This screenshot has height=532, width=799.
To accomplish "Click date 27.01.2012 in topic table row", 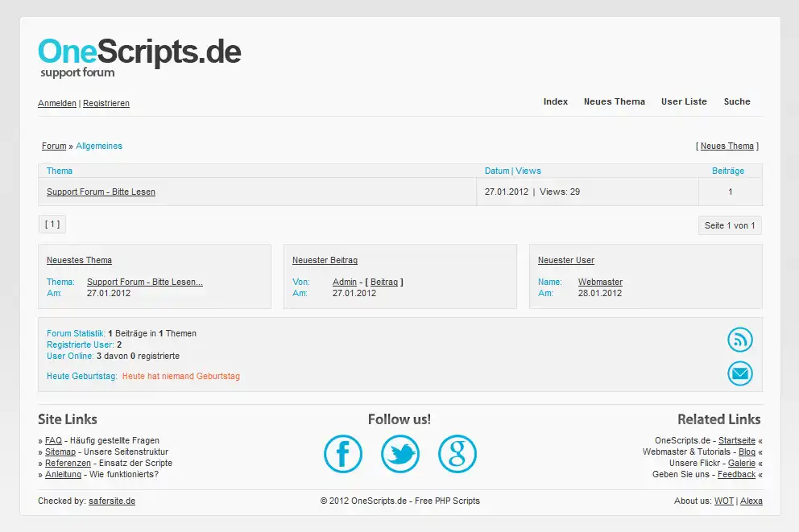I will click(507, 192).
